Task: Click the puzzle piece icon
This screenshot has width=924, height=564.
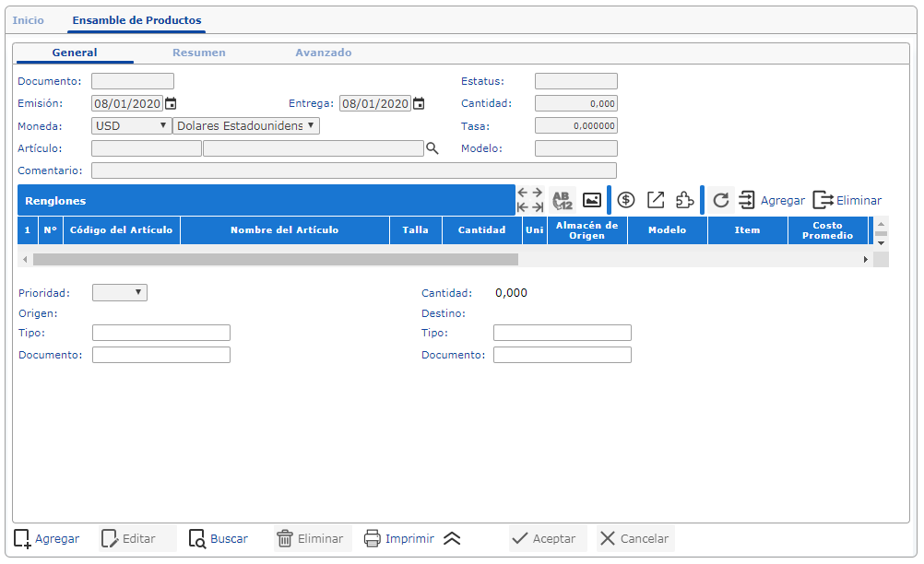Action: [x=684, y=200]
